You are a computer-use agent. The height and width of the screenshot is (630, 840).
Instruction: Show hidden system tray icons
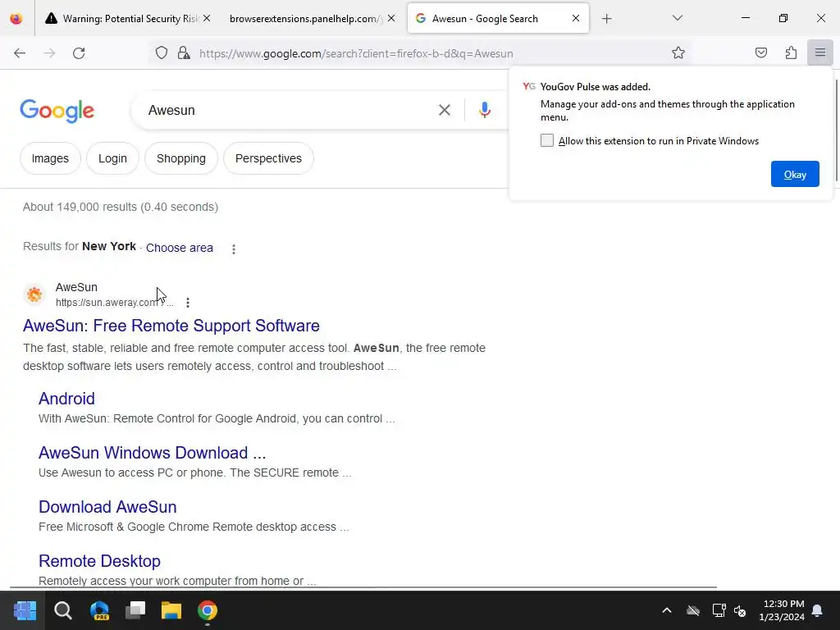(667, 610)
